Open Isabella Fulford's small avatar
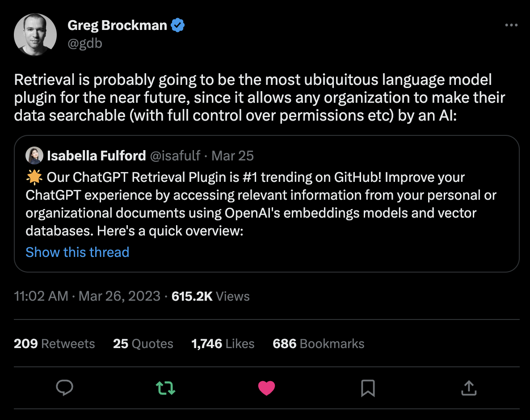The width and height of the screenshot is (530, 420). (34, 155)
